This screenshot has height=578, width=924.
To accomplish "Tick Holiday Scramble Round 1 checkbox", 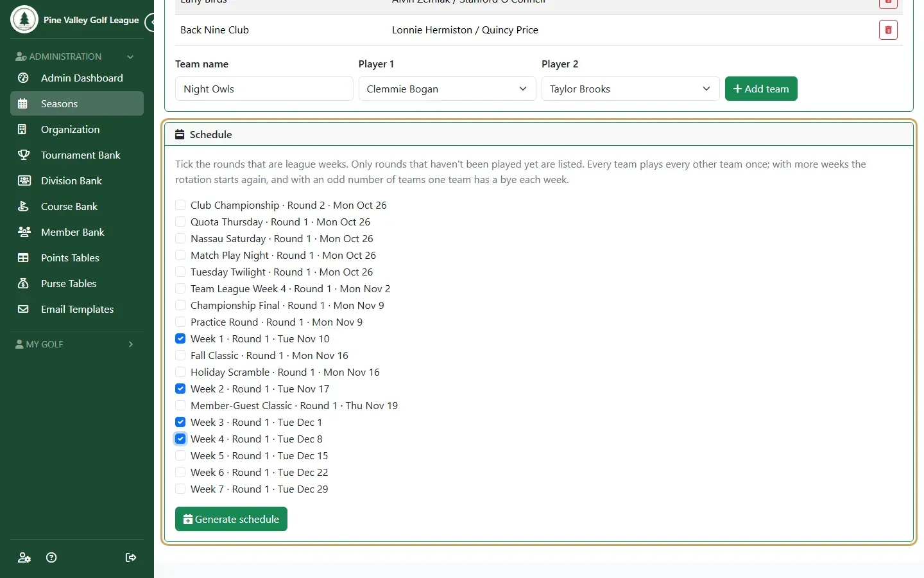I will pos(180,372).
